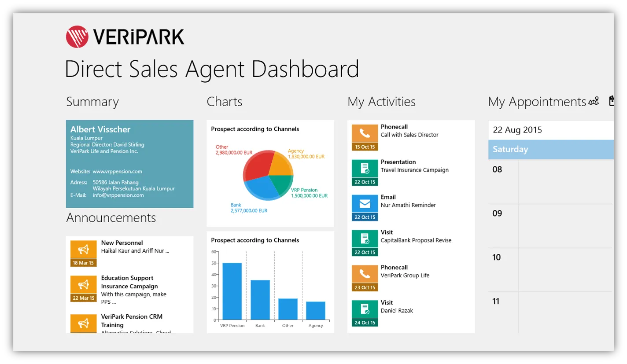This screenshot has width=627, height=364.
Task: Click the envelope icon for Nur Amathi Reminder
Action: point(365,204)
